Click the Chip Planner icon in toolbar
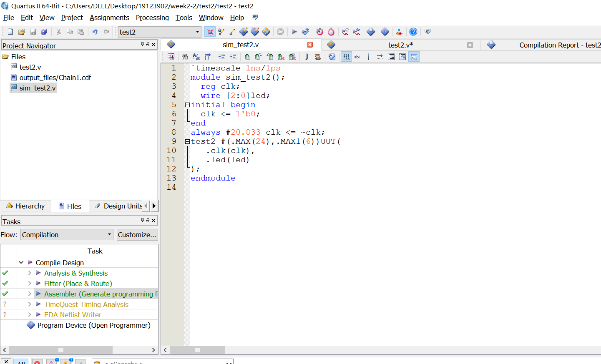Screen dimensions: 601x364 pyautogui.click(x=266, y=32)
